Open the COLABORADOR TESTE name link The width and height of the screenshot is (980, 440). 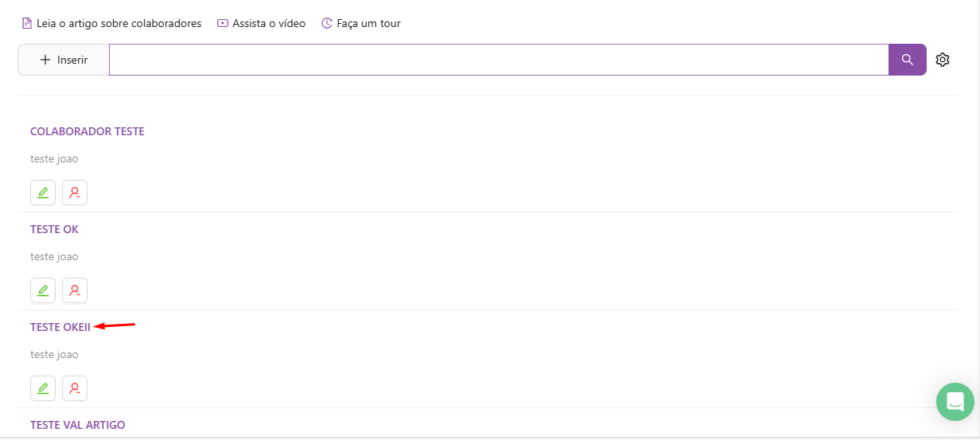point(87,131)
